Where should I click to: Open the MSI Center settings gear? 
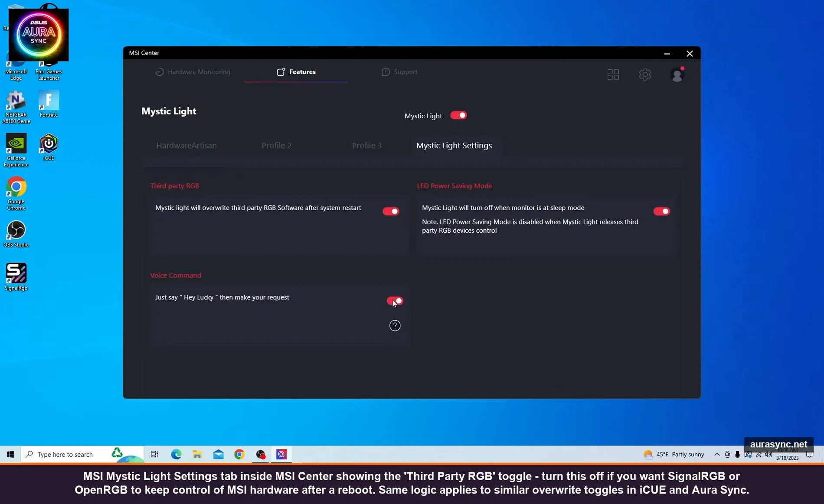coord(645,75)
